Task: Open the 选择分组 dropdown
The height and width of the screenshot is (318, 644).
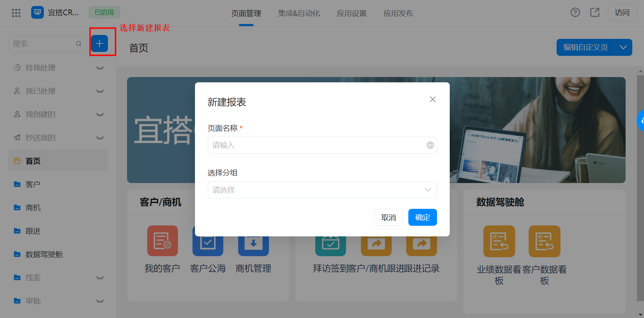Action: coord(322,190)
